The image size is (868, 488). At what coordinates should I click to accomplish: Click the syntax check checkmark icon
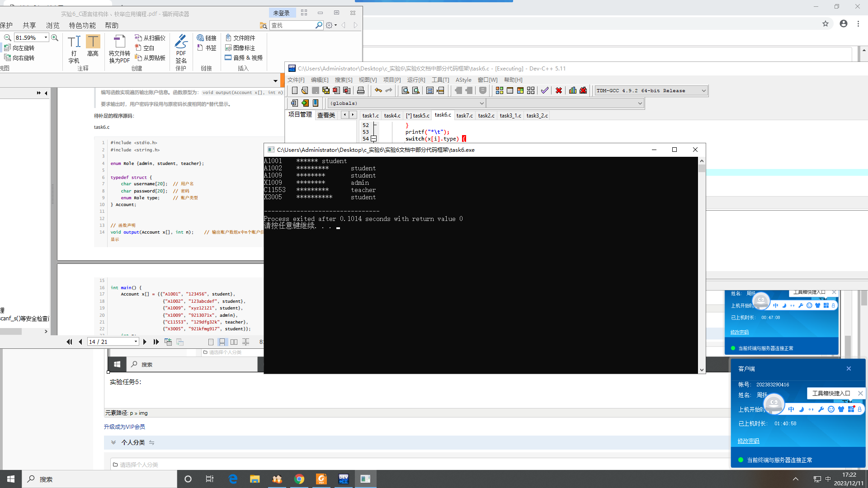(544, 91)
